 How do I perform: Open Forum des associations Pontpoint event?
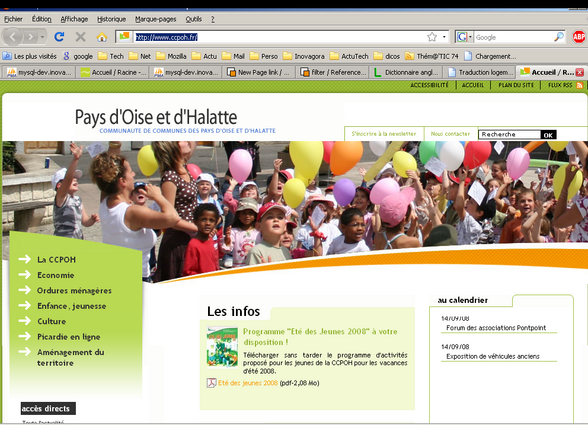click(x=496, y=328)
